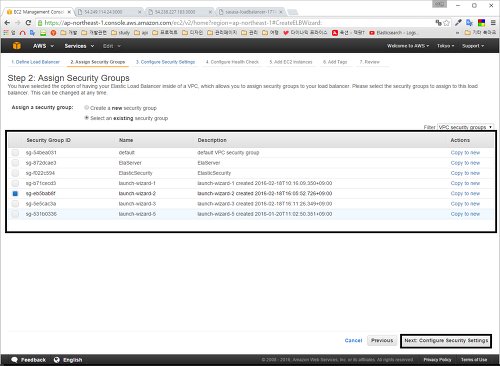
Task: Bookmark page with star icon
Action: [447, 23]
